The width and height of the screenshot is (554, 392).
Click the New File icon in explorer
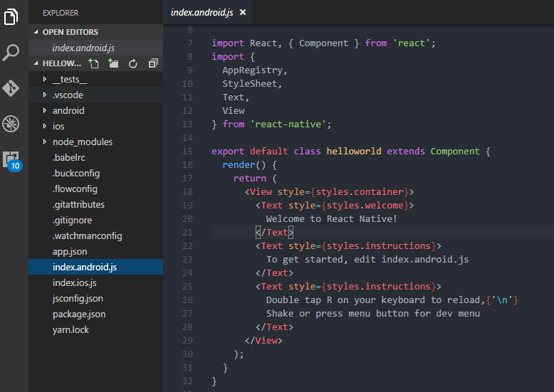click(93, 63)
